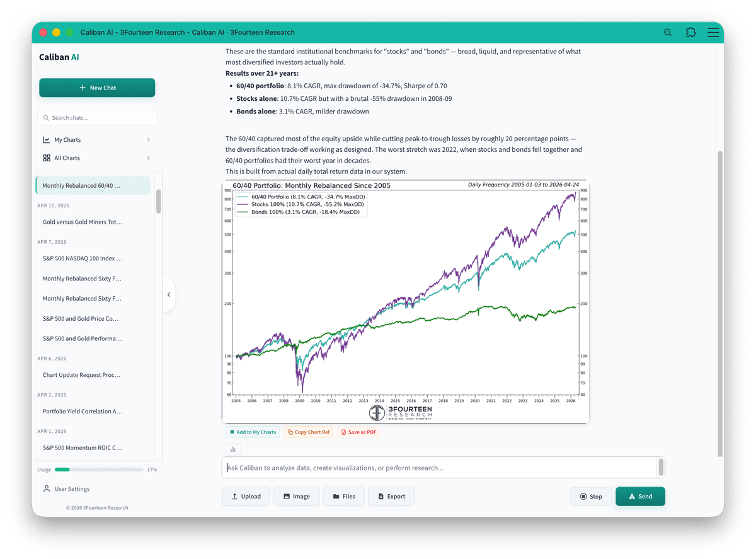Send the message
The width and height of the screenshot is (756, 559).
tap(640, 497)
